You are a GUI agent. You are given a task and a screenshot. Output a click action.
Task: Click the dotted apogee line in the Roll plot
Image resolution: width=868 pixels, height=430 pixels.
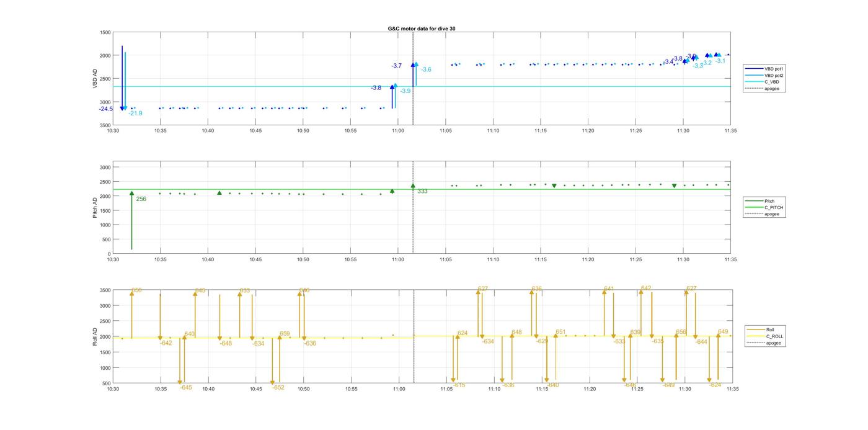click(414, 337)
